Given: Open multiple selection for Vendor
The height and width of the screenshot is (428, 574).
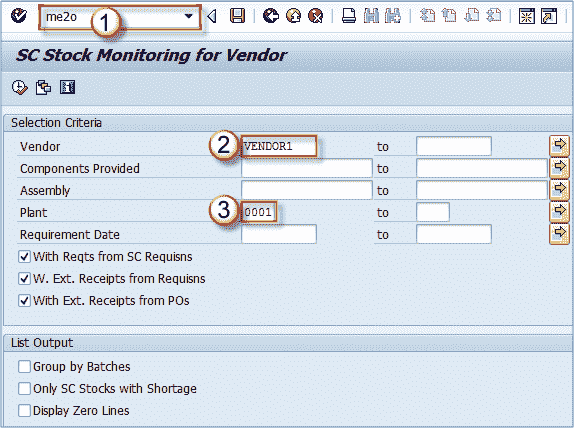Looking at the screenshot, I should [559, 146].
